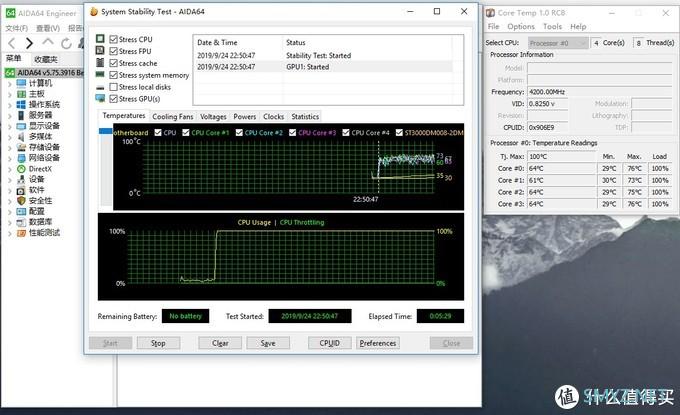Switch to the Statistics tab
This screenshot has width=680, height=415.
point(305,116)
